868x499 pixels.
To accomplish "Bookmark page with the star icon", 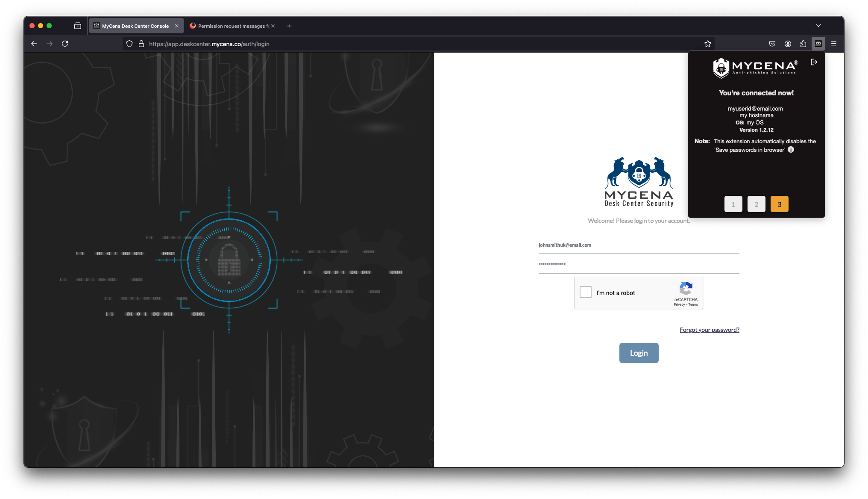I will click(707, 44).
